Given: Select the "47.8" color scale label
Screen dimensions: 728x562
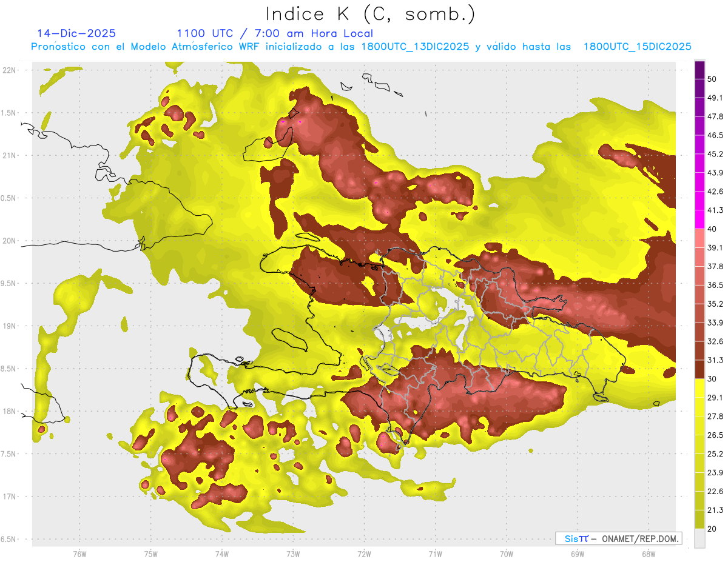Looking at the screenshot, I should point(715,117).
